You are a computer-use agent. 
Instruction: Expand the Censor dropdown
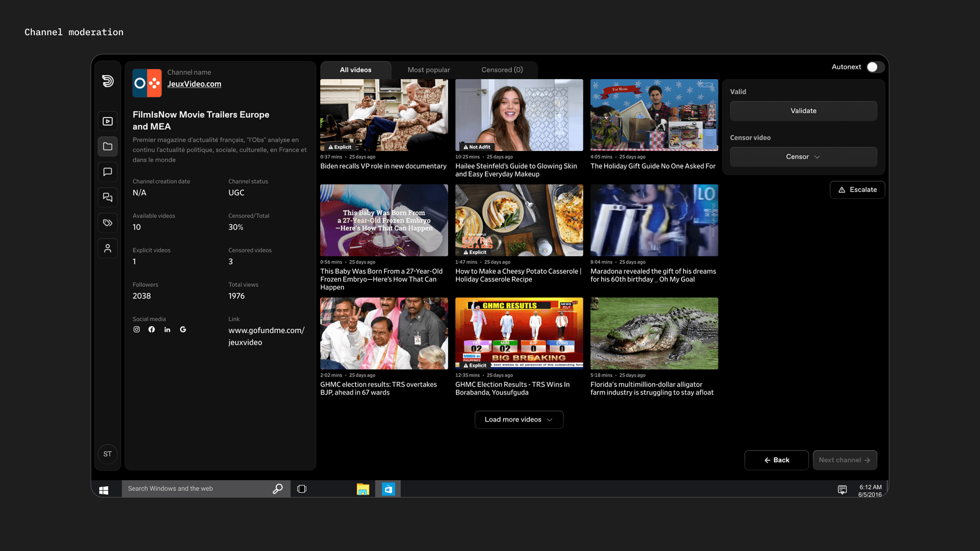click(x=803, y=157)
